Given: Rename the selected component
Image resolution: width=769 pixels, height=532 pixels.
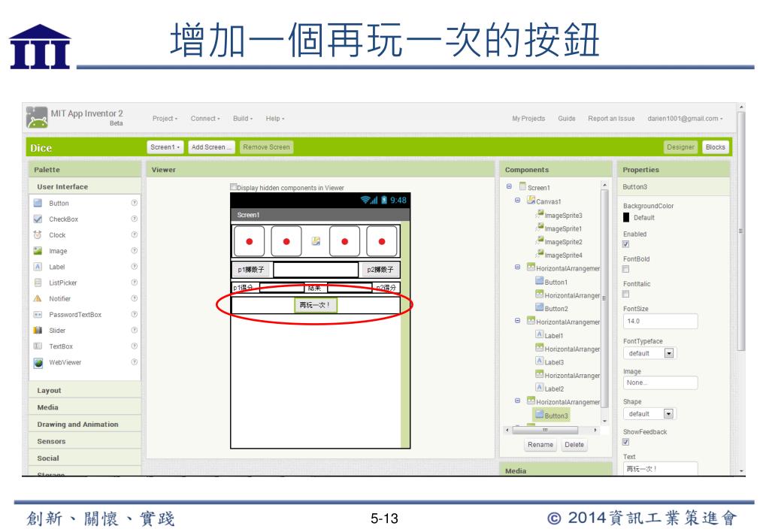Looking at the screenshot, I should (x=540, y=445).
